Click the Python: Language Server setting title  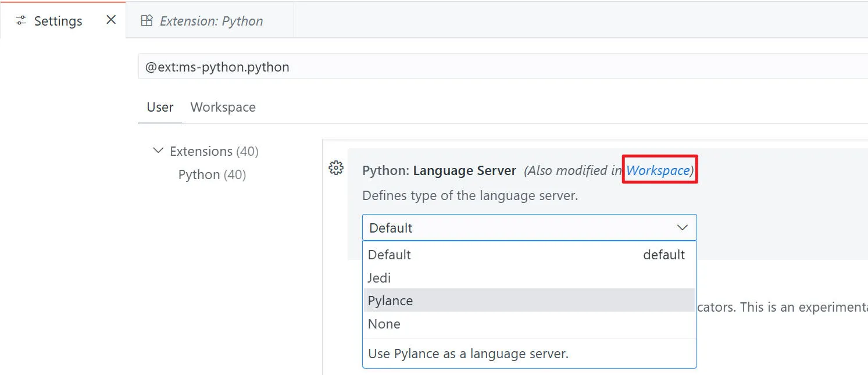click(x=439, y=171)
